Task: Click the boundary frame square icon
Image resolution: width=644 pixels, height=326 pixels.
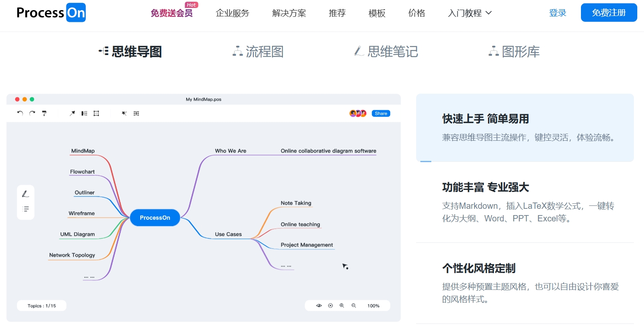Action: (x=96, y=113)
